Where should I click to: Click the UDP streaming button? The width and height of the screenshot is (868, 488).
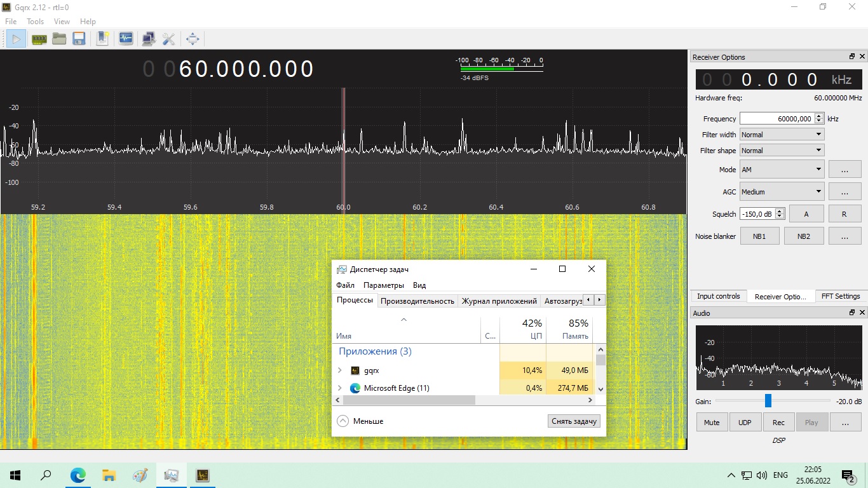point(745,423)
